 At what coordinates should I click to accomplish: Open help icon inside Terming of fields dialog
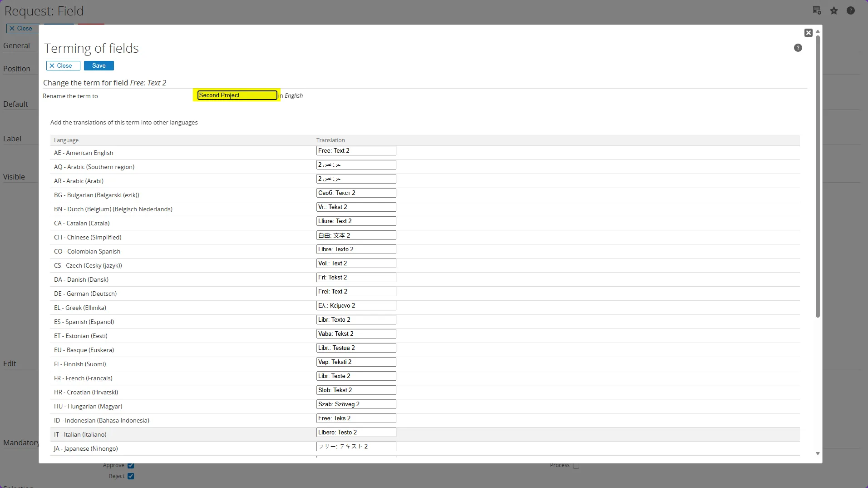click(798, 48)
